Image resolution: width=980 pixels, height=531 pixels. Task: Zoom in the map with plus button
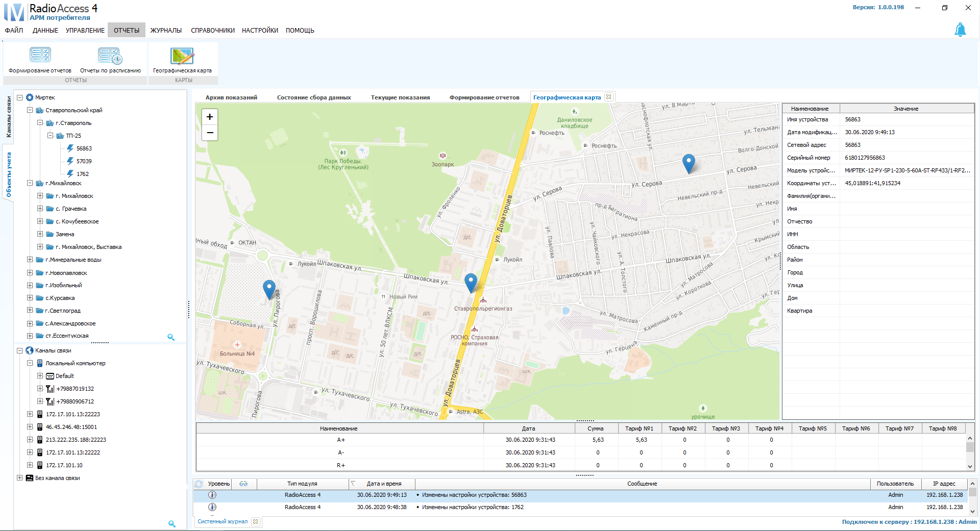tap(210, 117)
